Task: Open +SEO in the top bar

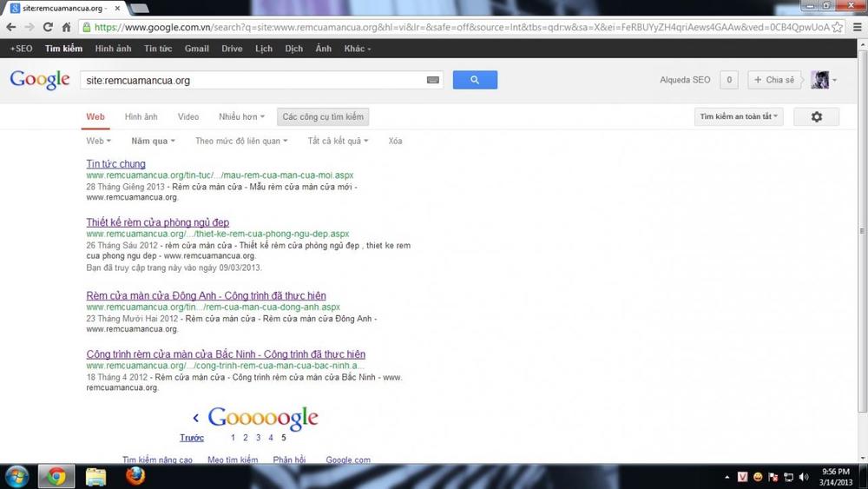Action: [21, 49]
